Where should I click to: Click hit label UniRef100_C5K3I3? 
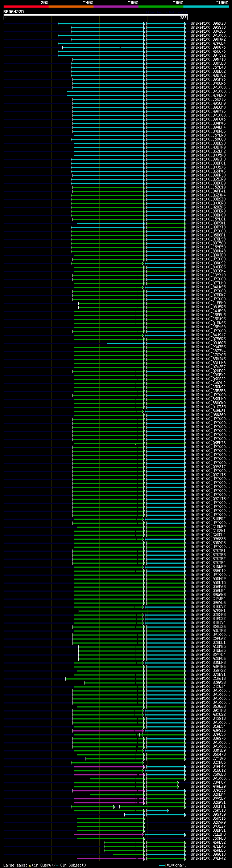[x=208, y=811]
